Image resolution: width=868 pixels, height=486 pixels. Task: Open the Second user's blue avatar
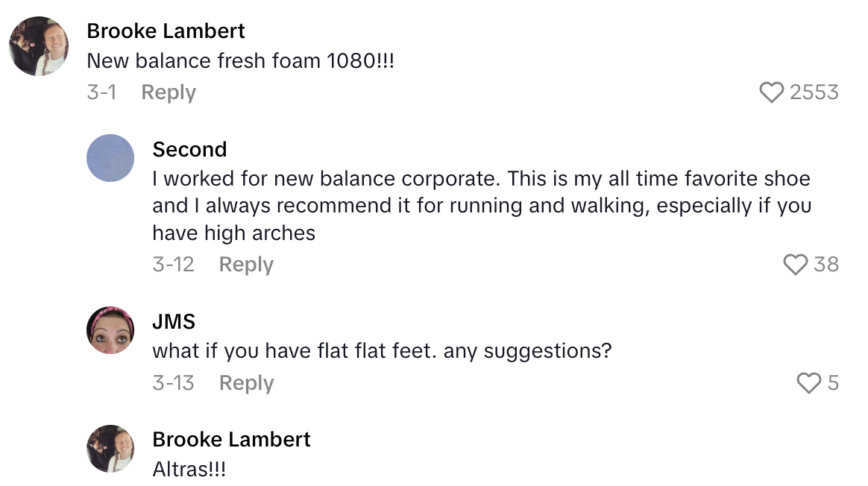(x=110, y=158)
